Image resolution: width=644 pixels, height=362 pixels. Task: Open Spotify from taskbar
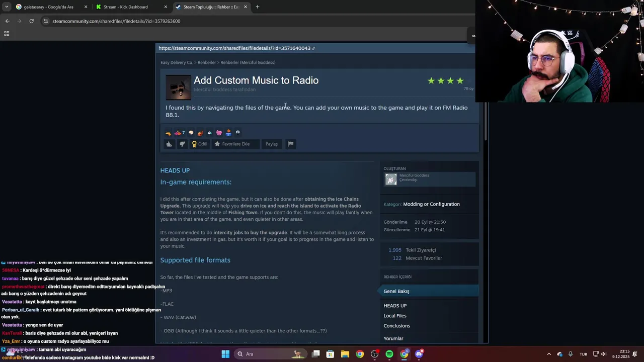click(x=389, y=354)
